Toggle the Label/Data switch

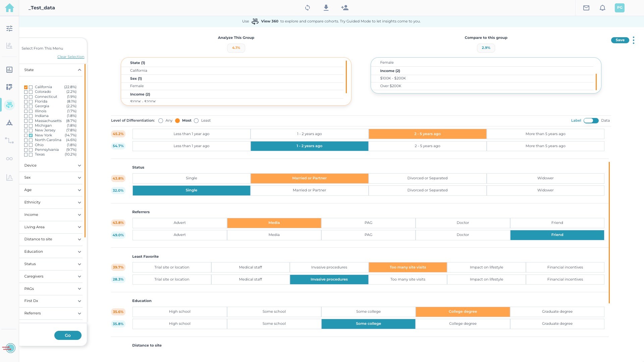(x=591, y=121)
